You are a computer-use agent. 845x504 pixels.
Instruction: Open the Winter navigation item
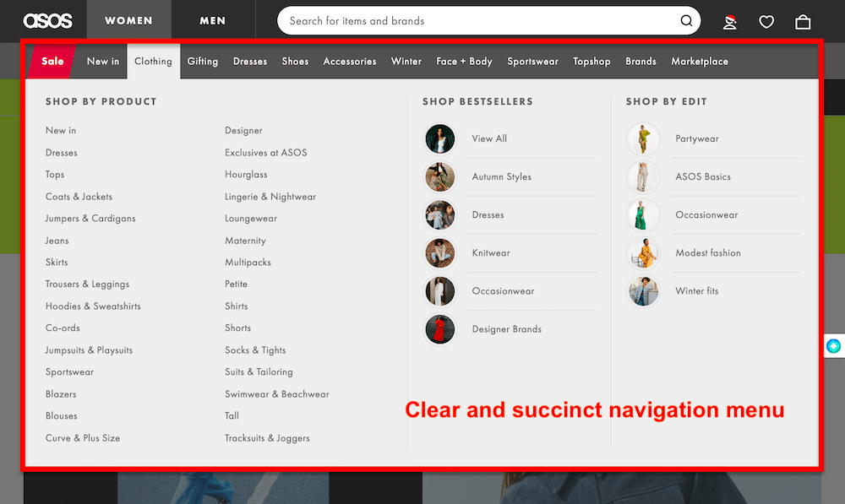click(406, 62)
